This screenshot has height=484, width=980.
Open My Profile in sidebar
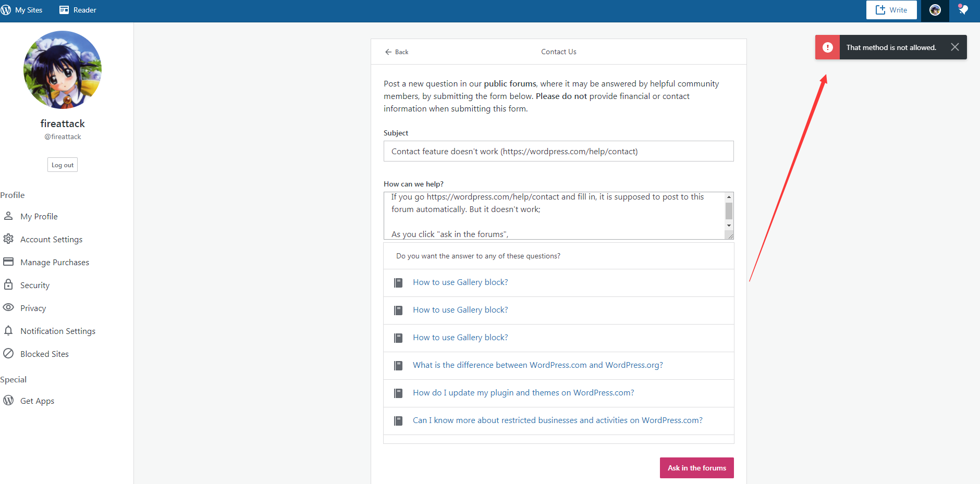click(39, 217)
